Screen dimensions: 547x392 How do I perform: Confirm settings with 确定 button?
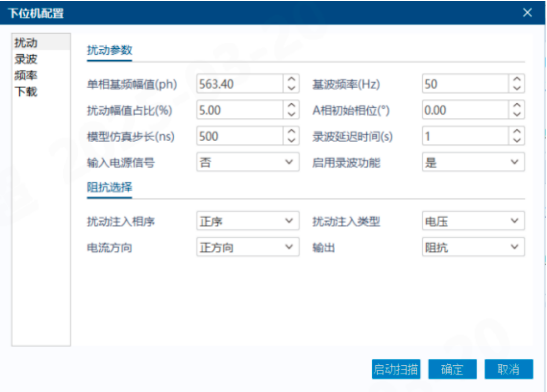point(452,369)
